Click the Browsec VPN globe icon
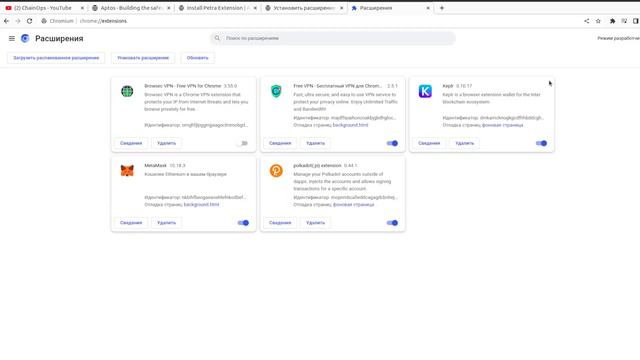This screenshot has width=640, height=360. point(127,91)
